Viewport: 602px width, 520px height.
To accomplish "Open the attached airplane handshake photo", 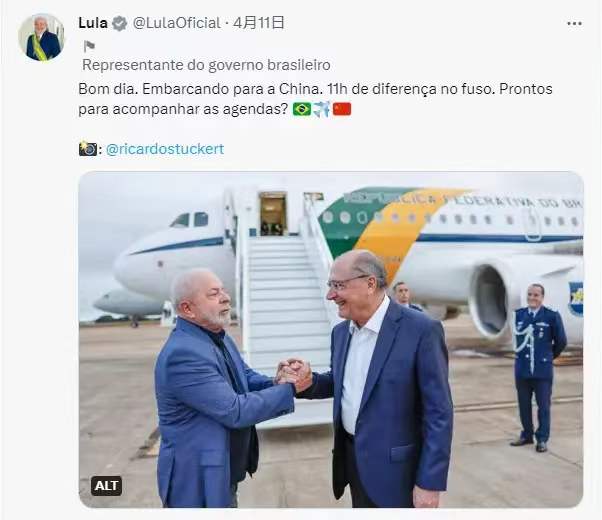I will coord(331,339).
